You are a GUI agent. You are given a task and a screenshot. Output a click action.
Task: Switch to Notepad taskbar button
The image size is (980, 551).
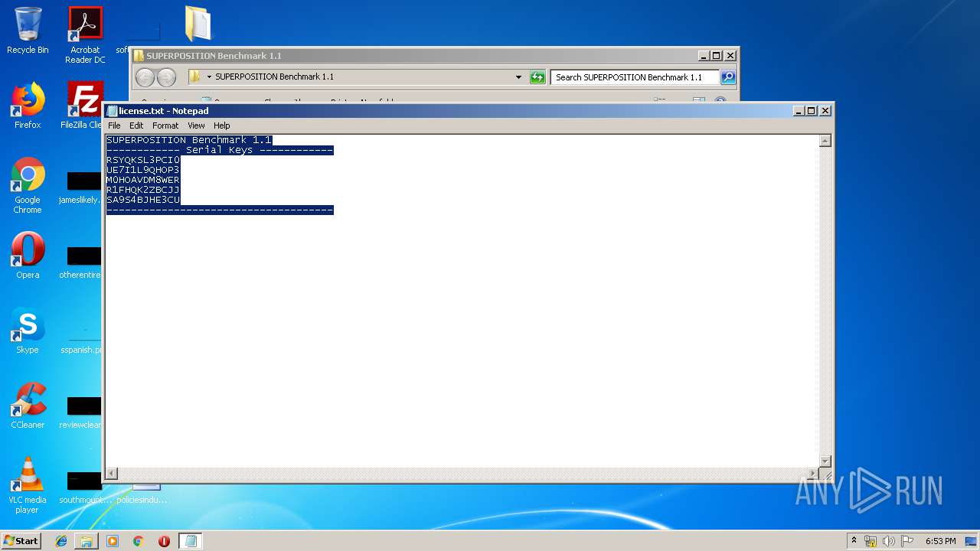coord(191,541)
